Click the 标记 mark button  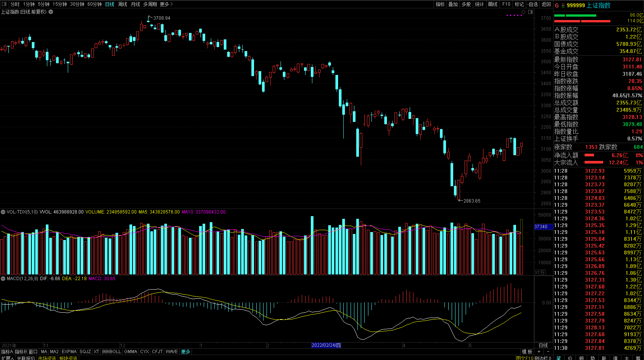tap(519, 4)
